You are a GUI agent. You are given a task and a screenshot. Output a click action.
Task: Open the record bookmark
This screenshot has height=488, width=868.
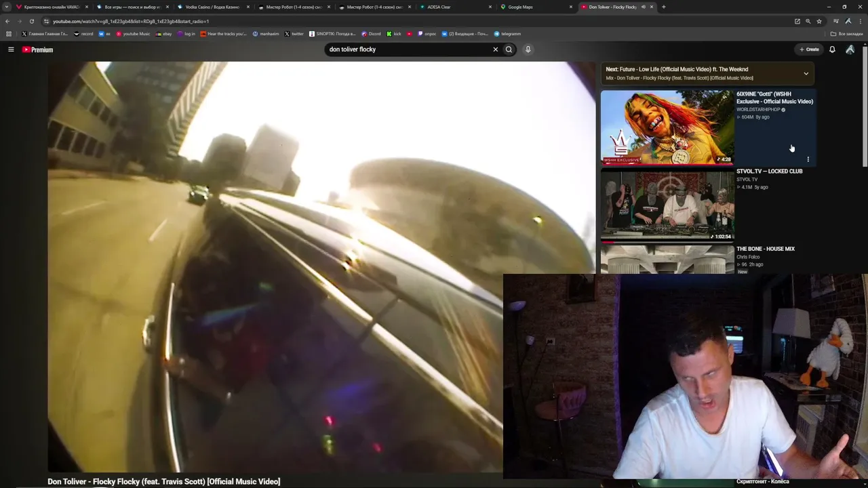(x=83, y=34)
